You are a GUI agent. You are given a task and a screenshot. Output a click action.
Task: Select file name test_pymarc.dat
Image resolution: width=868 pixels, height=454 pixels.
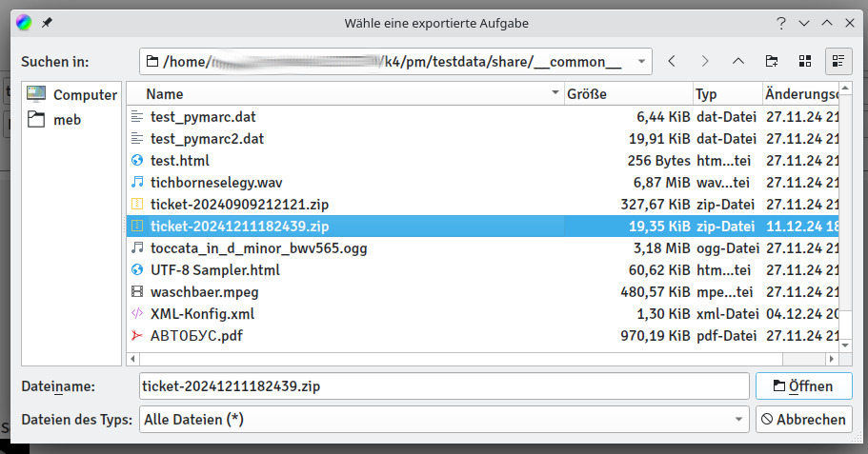point(203,117)
